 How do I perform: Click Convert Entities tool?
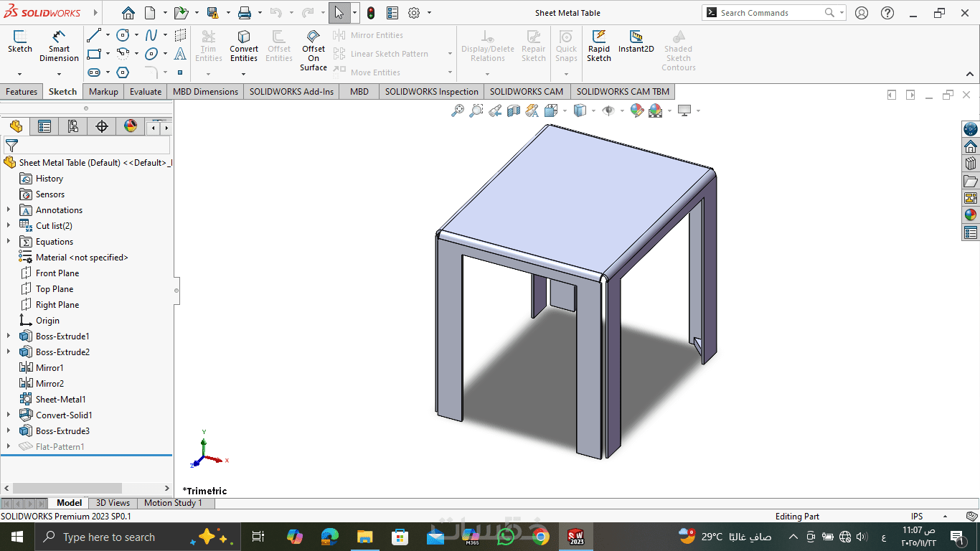coord(244,46)
